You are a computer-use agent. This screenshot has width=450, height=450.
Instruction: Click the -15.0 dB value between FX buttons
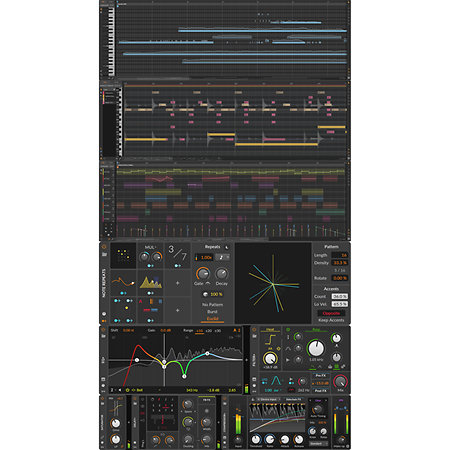[x=320, y=383]
